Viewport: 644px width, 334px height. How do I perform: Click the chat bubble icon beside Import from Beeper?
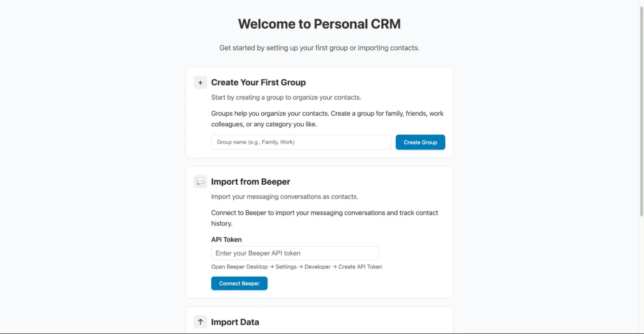click(x=200, y=182)
